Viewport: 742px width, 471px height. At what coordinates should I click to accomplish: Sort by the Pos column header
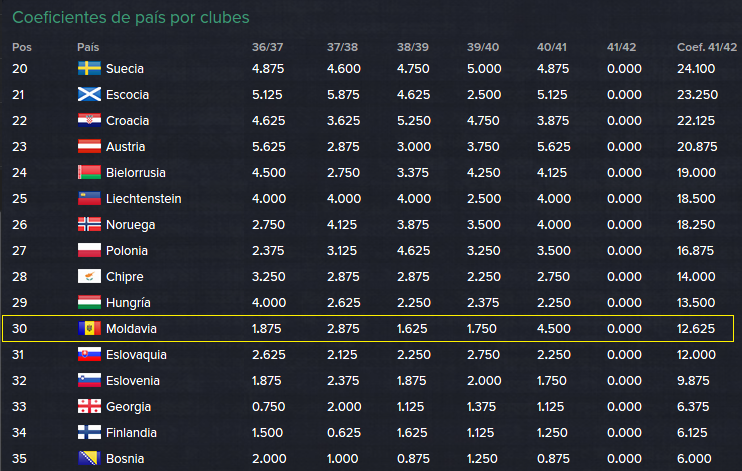coord(22,47)
